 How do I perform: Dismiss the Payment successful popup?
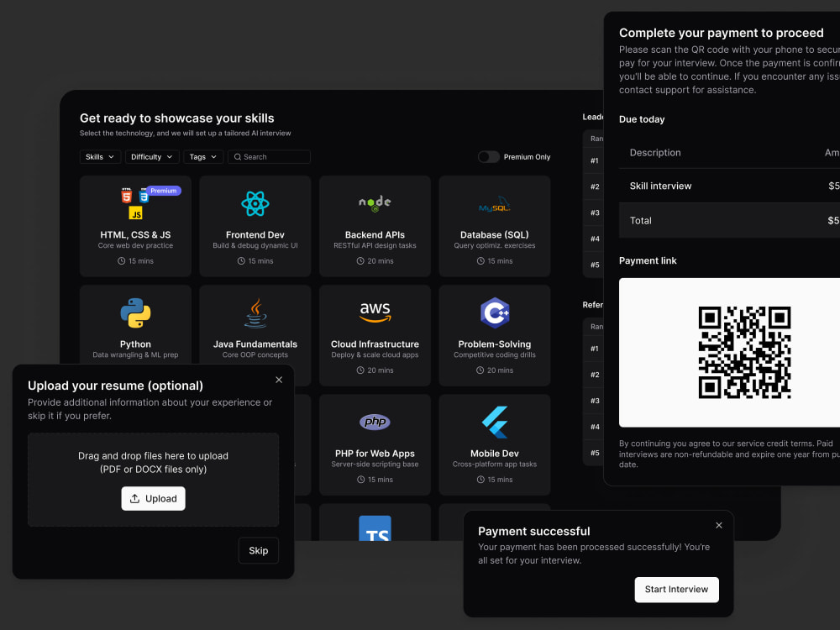(719, 526)
